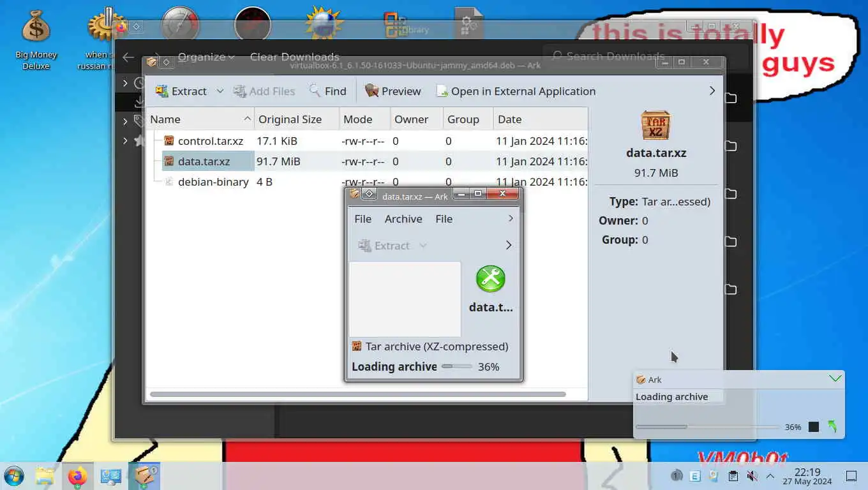Click the Group column header

pyautogui.click(x=468, y=119)
